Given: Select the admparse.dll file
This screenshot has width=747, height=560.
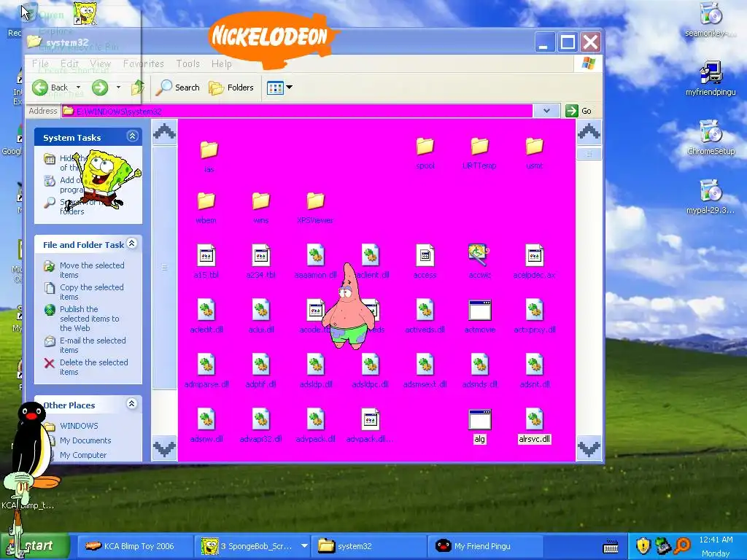Looking at the screenshot, I should click(206, 371).
